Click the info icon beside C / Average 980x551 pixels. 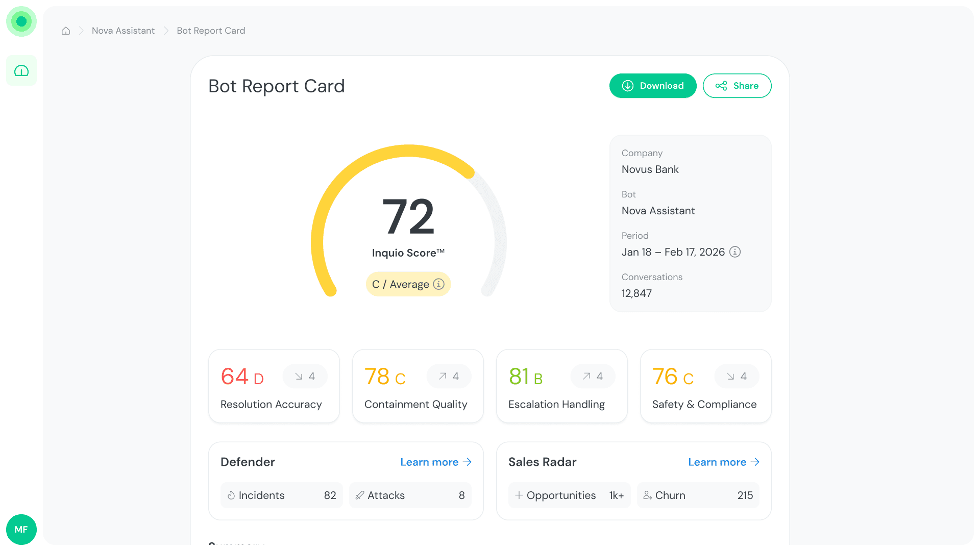tap(438, 284)
